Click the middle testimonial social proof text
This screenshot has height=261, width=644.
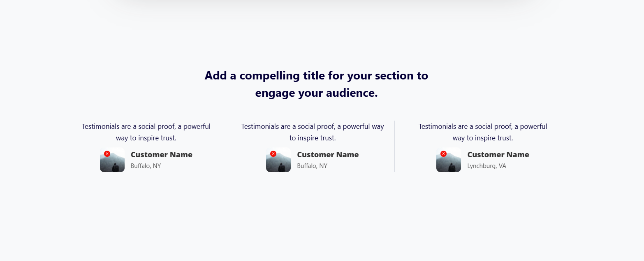tap(312, 132)
